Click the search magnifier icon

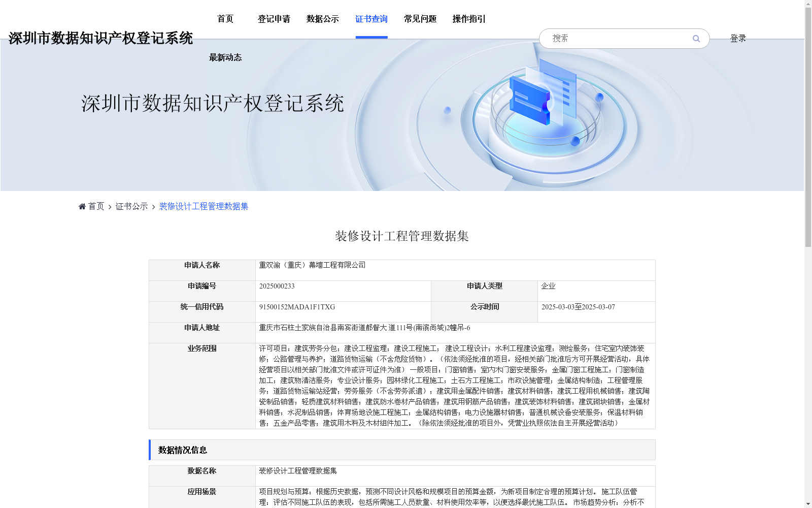click(696, 39)
